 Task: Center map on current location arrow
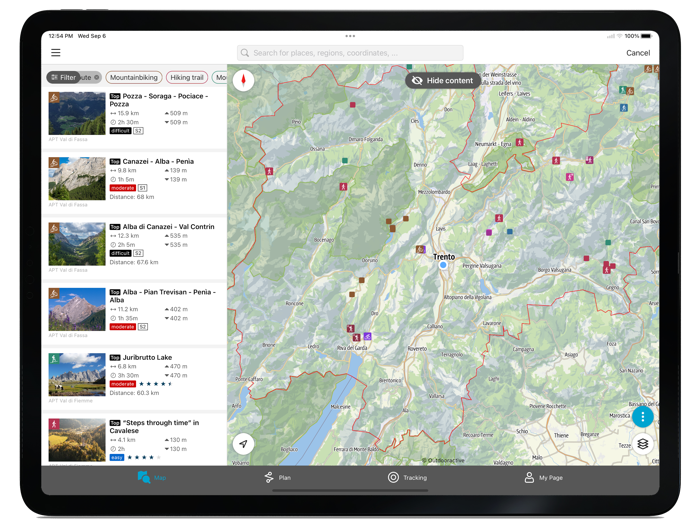point(243,444)
